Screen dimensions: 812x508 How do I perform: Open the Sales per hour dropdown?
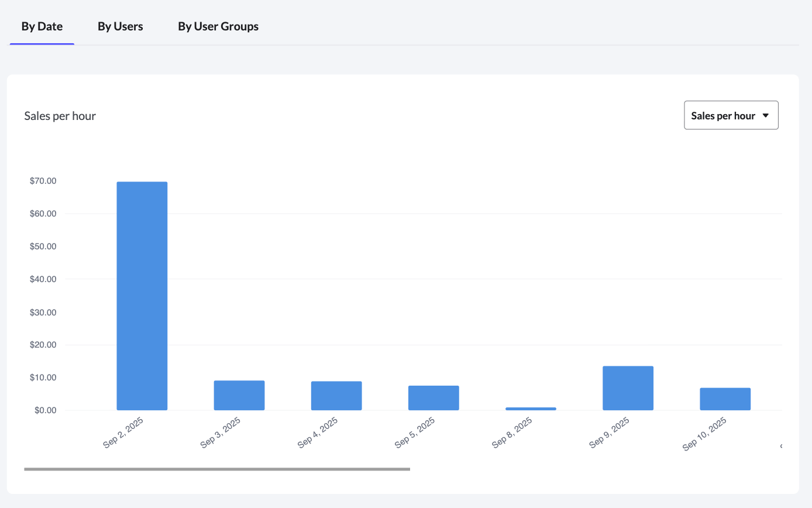click(731, 115)
